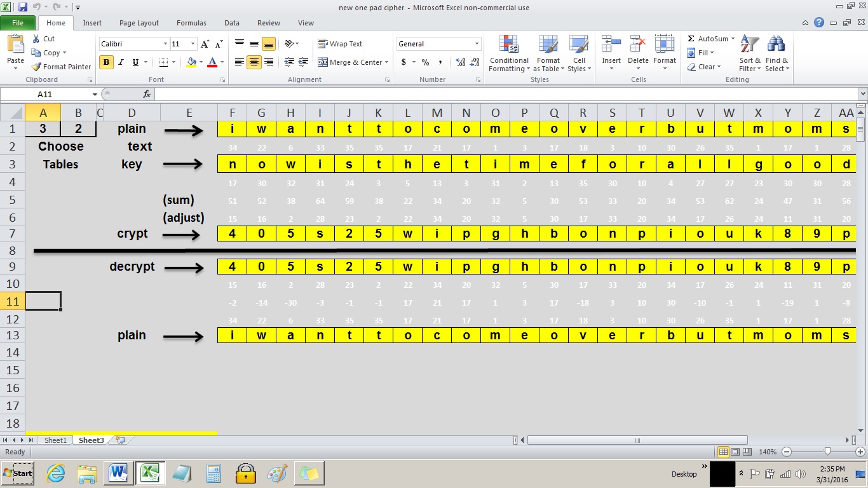Open the Calibri font name dropdown
This screenshot has width=868, height=488.
pos(165,44)
